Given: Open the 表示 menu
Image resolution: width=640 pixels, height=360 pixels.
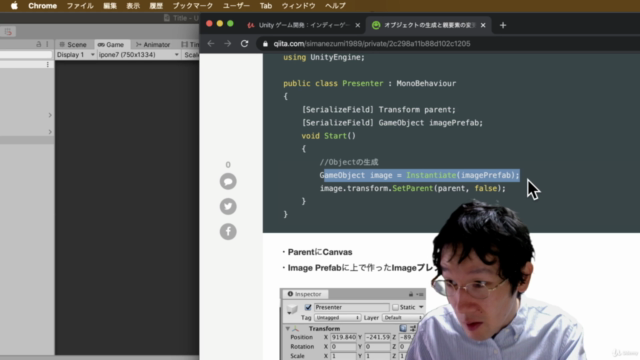Looking at the screenshot, I should pos(133,6).
